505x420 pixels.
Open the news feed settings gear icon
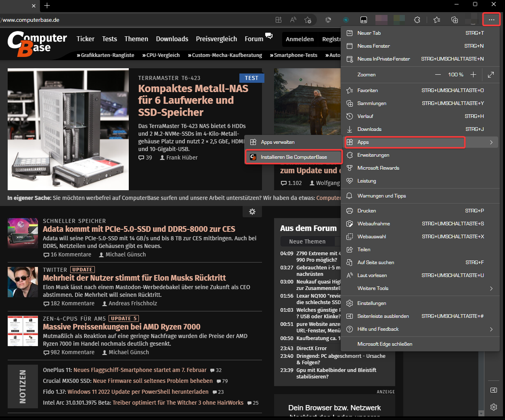click(x=252, y=212)
